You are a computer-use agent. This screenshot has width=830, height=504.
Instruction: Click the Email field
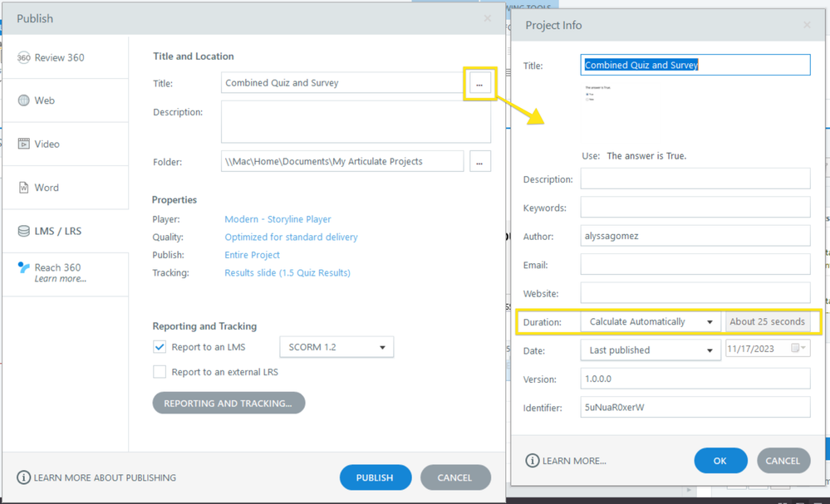[x=695, y=264]
